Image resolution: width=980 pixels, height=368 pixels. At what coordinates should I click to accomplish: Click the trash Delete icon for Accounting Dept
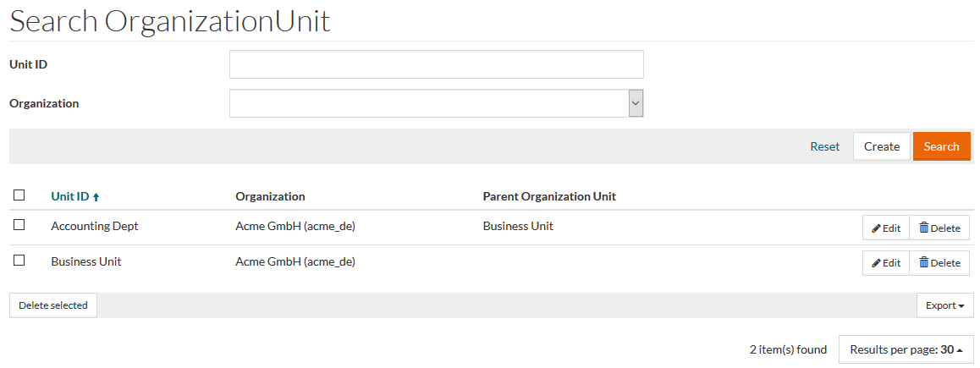(924, 228)
